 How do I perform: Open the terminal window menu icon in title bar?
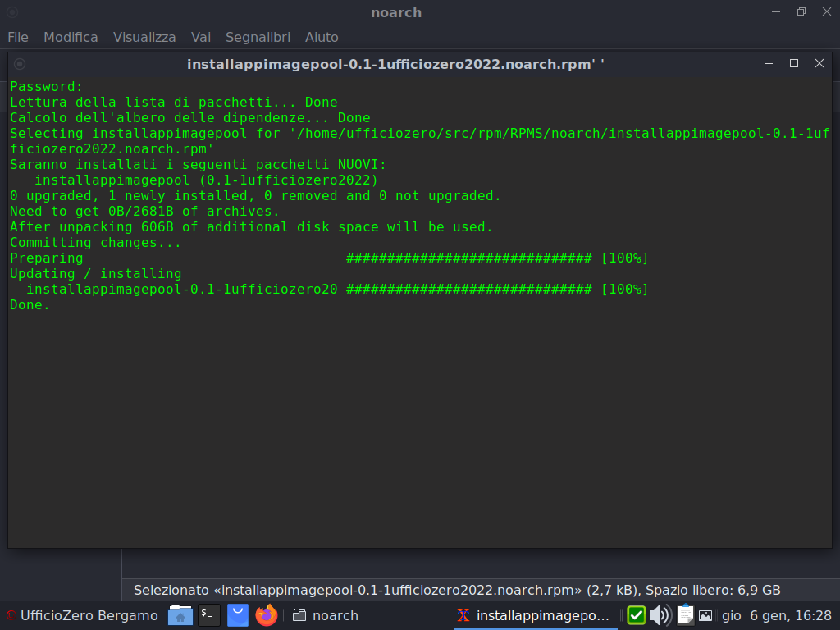pyautogui.click(x=20, y=64)
